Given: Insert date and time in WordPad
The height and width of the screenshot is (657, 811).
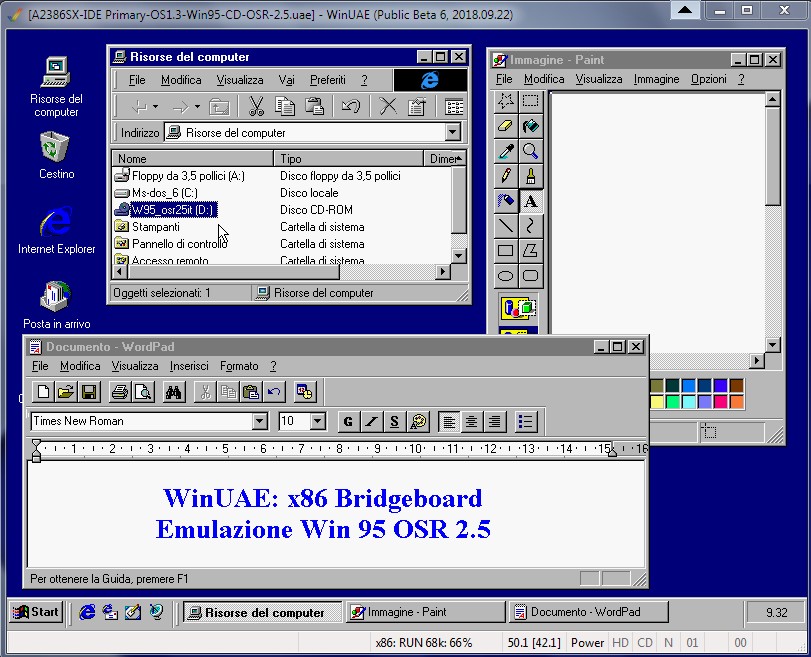Looking at the screenshot, I should click(305, 392).
